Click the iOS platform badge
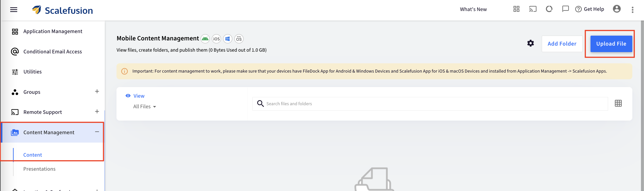The image size is (644, 191). 217,39
